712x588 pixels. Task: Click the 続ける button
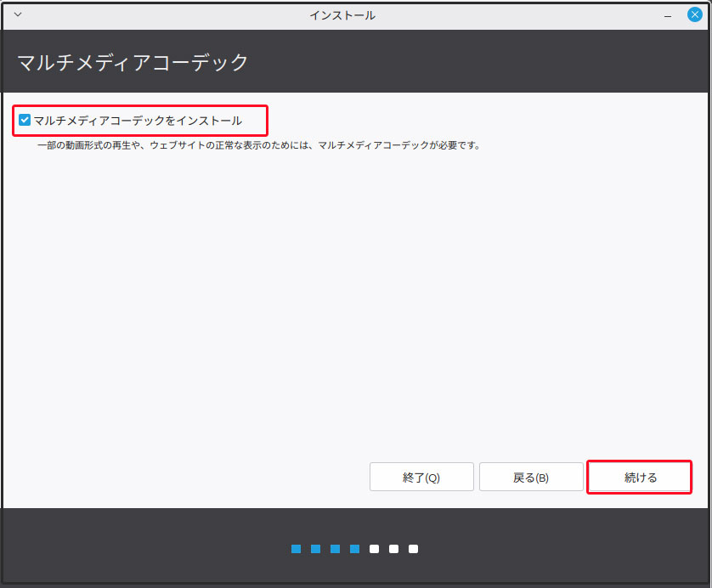point(640,478)
